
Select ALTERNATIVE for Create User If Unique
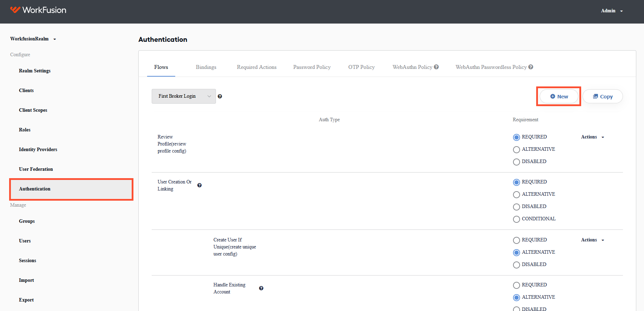pos(516,252)
